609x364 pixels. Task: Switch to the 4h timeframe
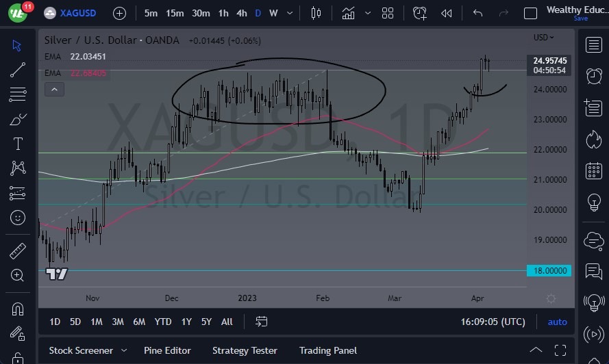tap(242, 13)
